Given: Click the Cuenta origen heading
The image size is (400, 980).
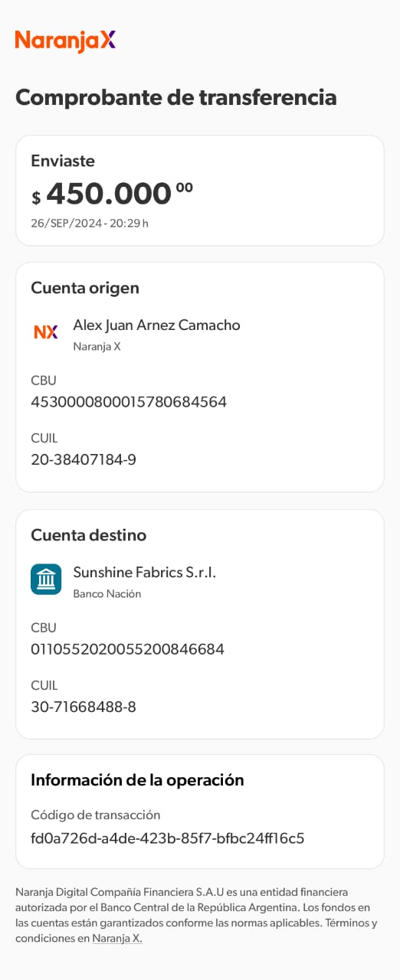Looking at the screenshot, I should [x=85, y=289].
